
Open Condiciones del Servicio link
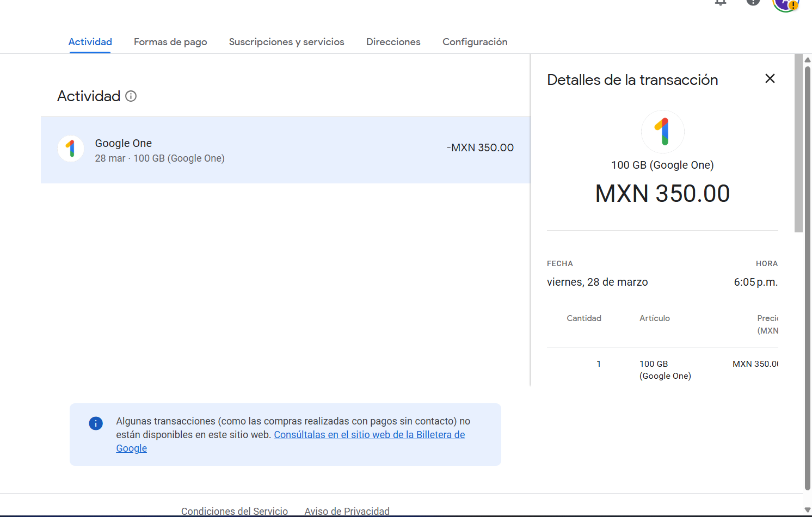pos(235,511)
